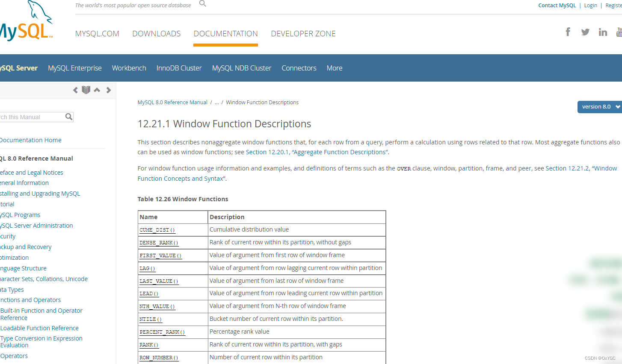
Task: Open MySQL Server Administration chapter
Action: click(x=36, y=226)
